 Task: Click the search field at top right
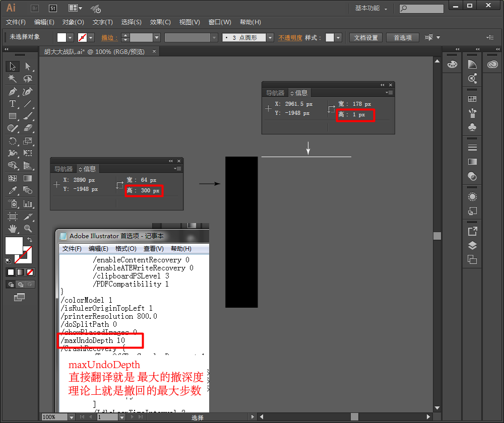421,9
